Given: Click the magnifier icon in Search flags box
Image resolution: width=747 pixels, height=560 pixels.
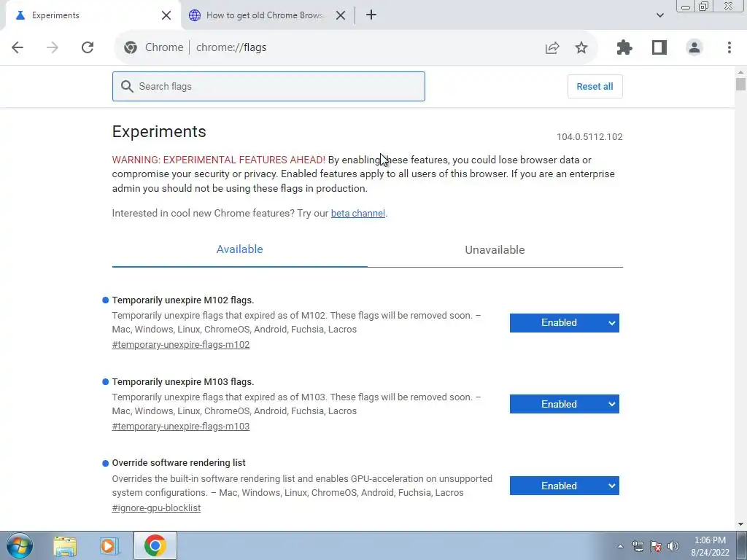Looking at the screenshot, I should click(x=127, y=86).
